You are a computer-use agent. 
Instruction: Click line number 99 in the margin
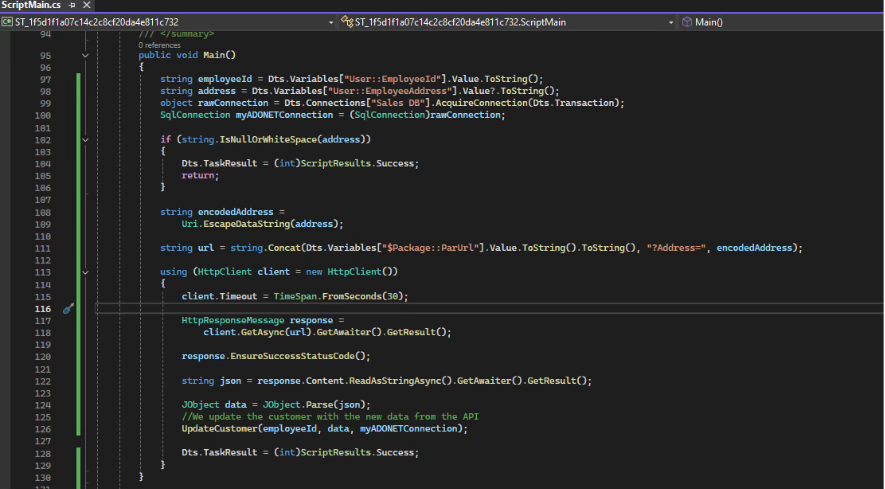coord(46,103)
